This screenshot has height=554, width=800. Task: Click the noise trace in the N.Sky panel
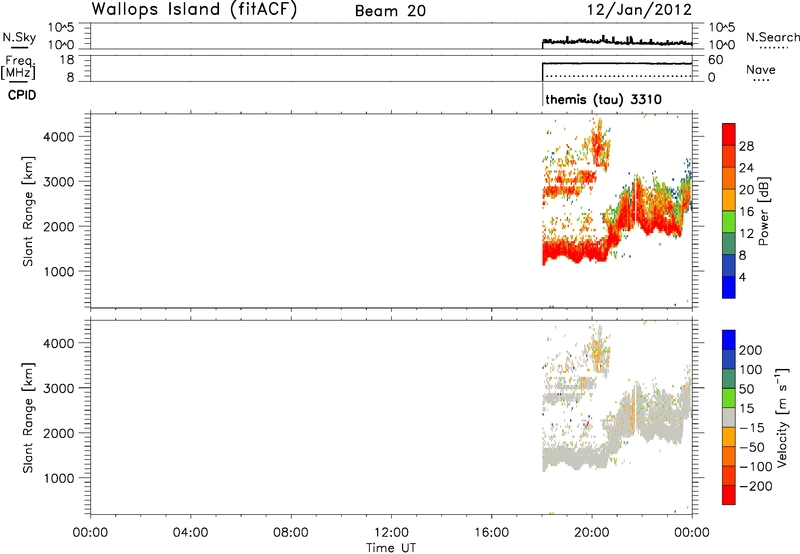tap(617, 41)
